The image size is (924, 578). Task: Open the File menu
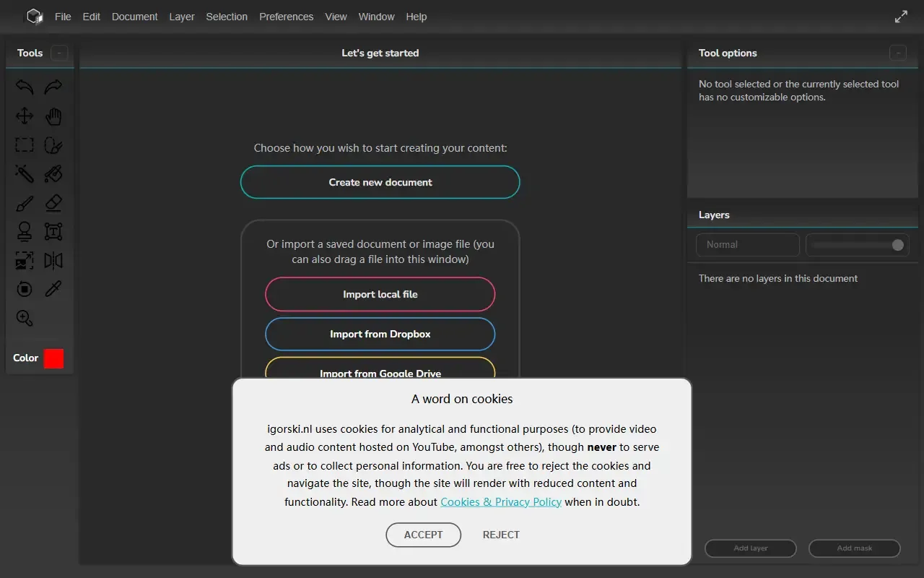coord(63,17)
